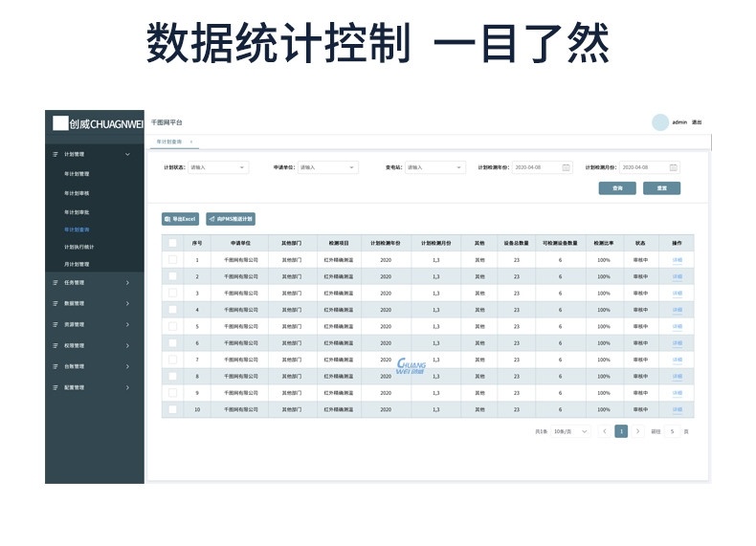
Task: Open 月计划管理 in the sidebar
Action: pos(77,264)
